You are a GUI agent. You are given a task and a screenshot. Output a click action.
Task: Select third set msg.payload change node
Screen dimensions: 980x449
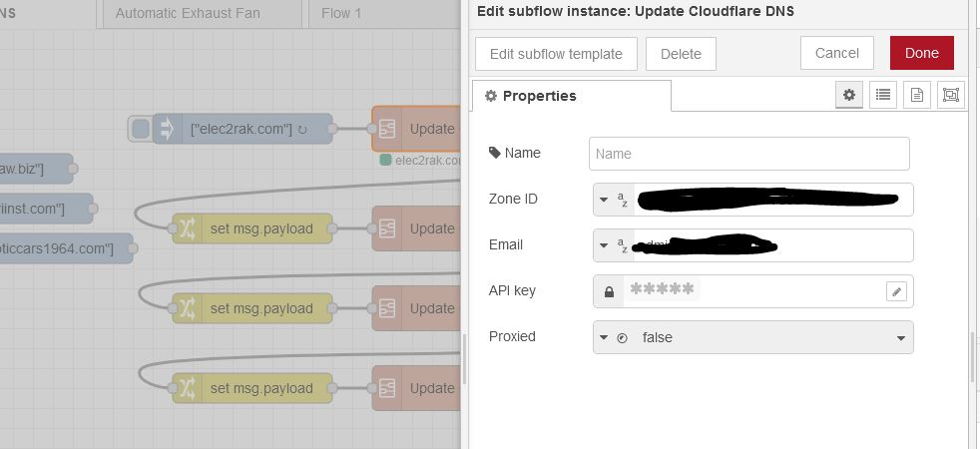pos(252,388)
